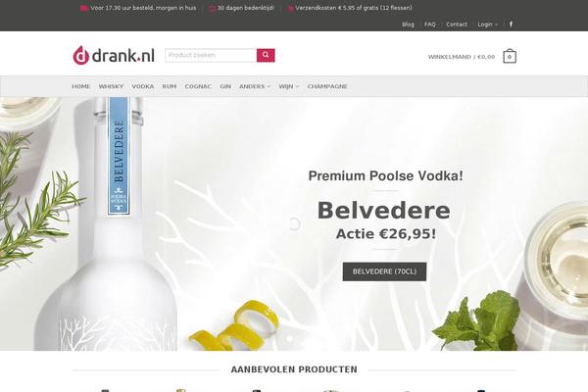588x392 pixels.
Task: Open the shopping bag cart icon
Action: 510,56
